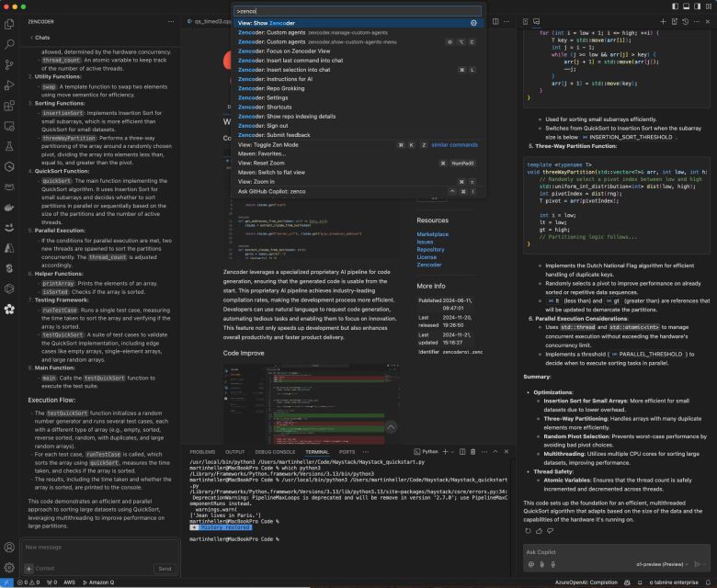Switch to the DEBUG CONSOLE tab
Viewport: 717px width, 588px height.
pyautogui.click(x=276, y=452)
